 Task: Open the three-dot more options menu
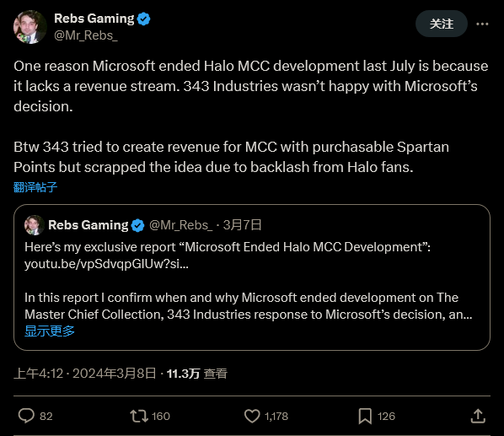(x=482, y=24)
